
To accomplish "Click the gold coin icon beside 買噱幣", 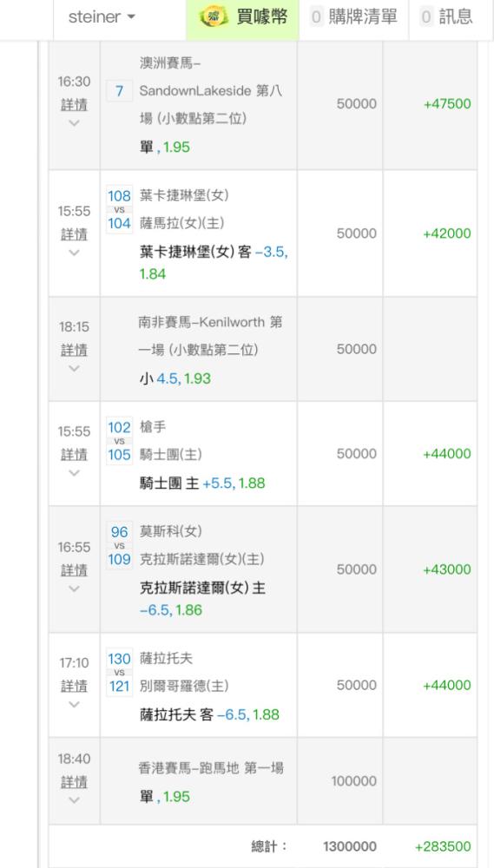I will (x=214, y=17).
